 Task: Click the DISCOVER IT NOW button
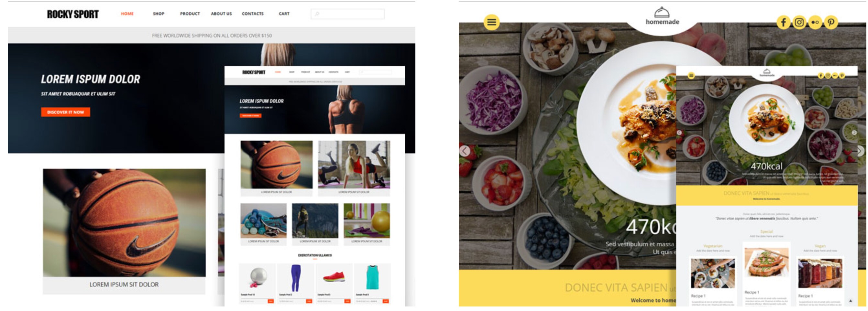coord(66,112)
